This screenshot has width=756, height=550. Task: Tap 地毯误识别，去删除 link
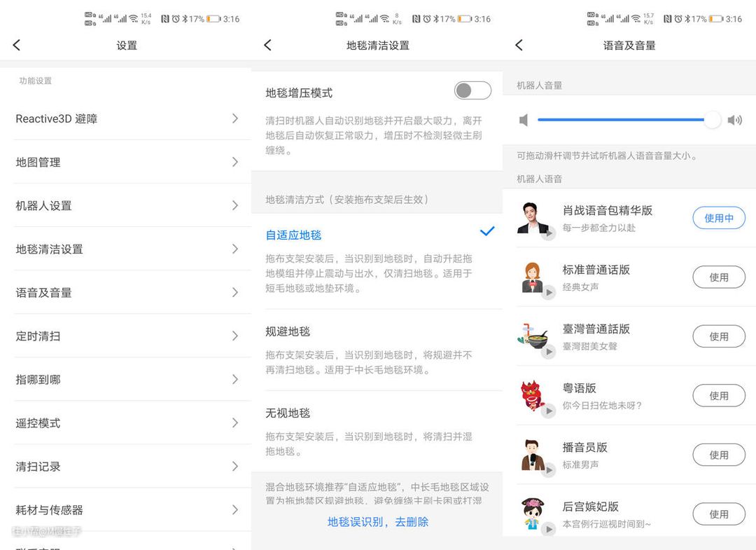coord(378,522)
